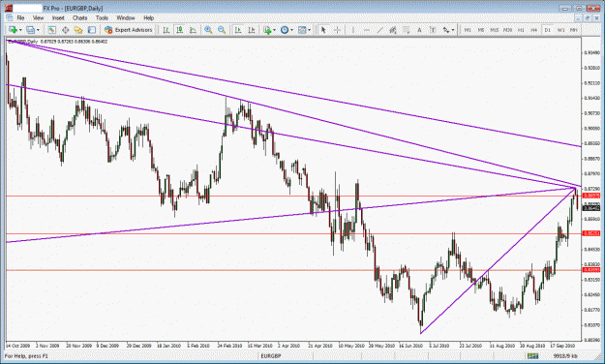Open the Templates icon

pyautogui.click(x=302, y=30)
